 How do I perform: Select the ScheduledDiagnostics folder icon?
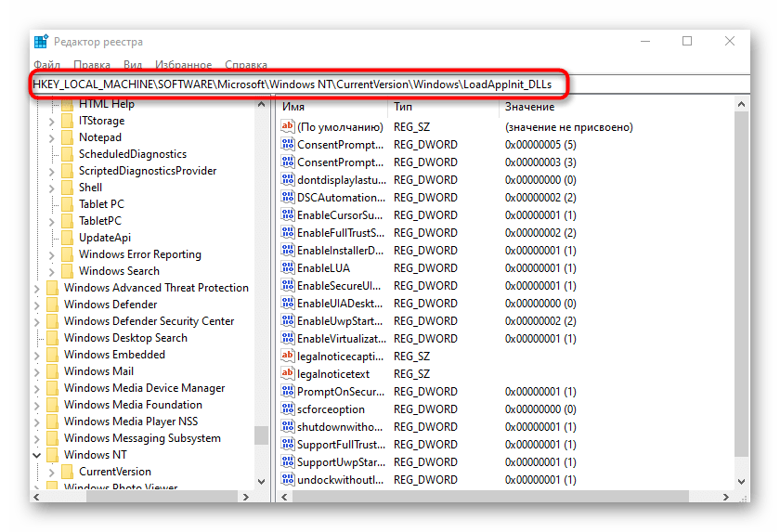tap(67, 154)
